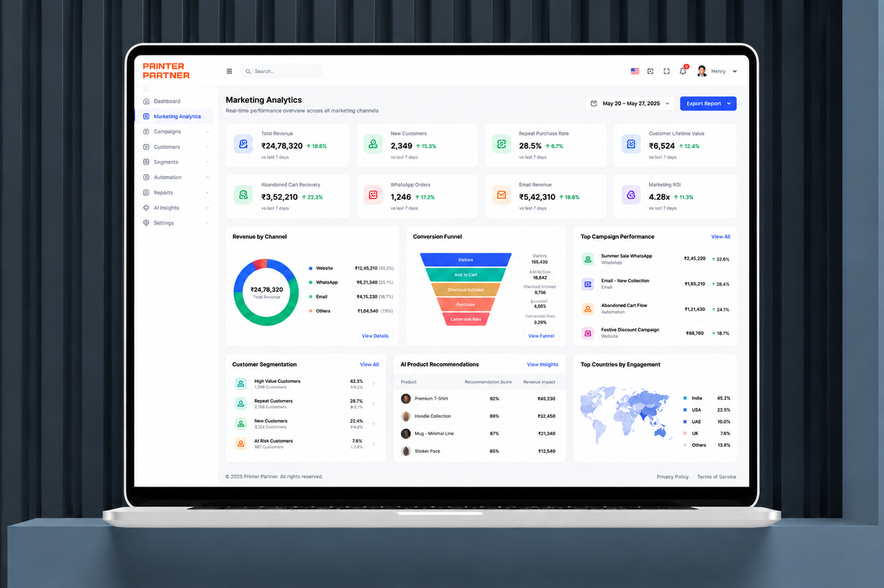Expand the AI Insights sidebar menu
The width and height of the screenshot is (884, 588).
[207, 207]
